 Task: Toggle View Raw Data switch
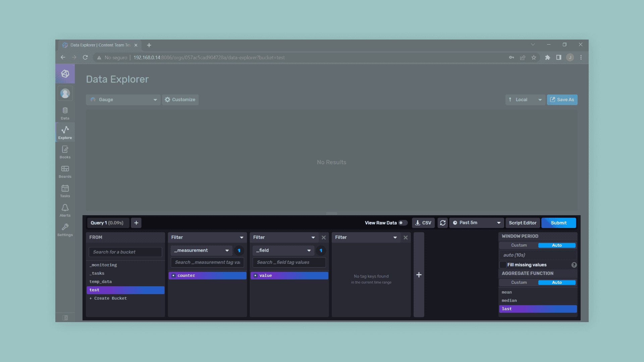[402, 223]
